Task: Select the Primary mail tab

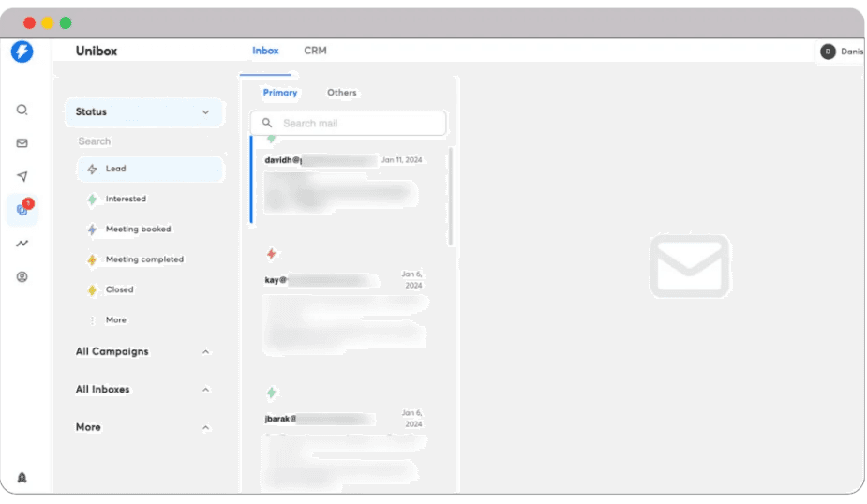Action: pos(280,93)
